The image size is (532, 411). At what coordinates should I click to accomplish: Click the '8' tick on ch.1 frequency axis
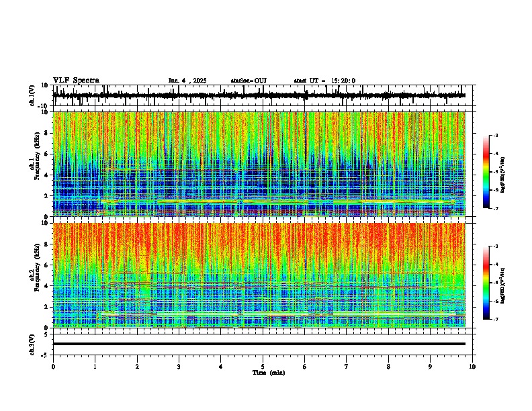point(47,133)
